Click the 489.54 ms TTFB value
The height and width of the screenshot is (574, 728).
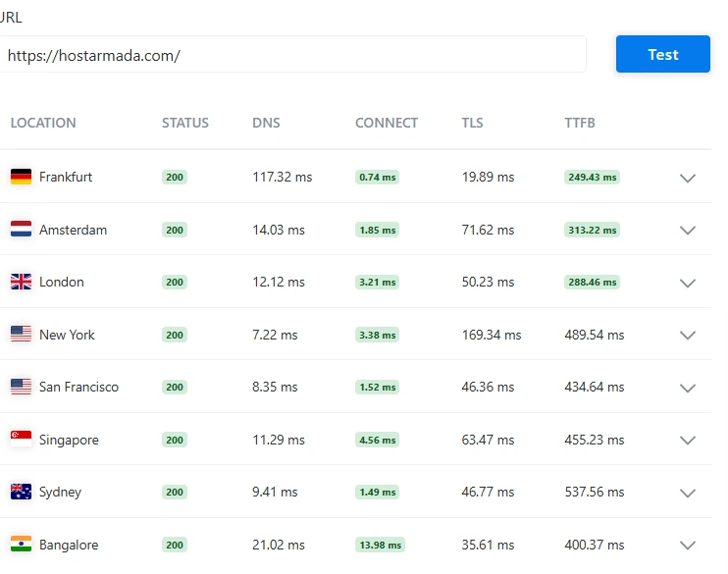point(595,335)
